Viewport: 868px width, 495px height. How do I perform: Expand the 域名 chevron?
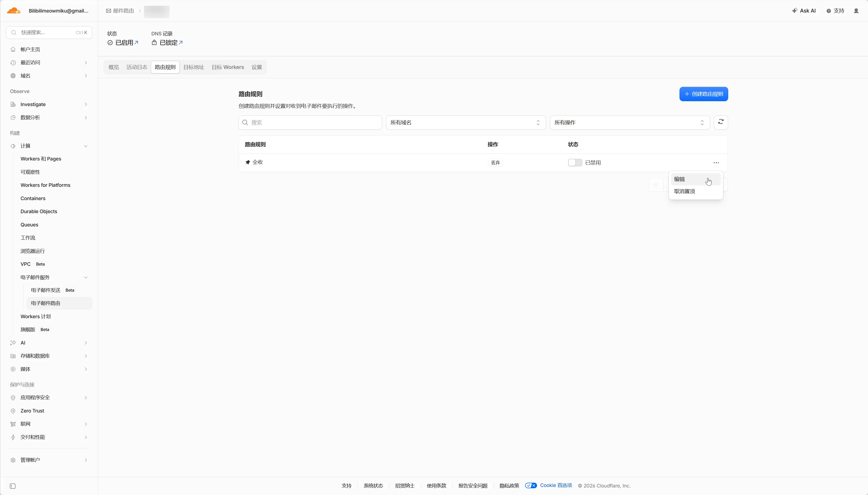(86, 76)
